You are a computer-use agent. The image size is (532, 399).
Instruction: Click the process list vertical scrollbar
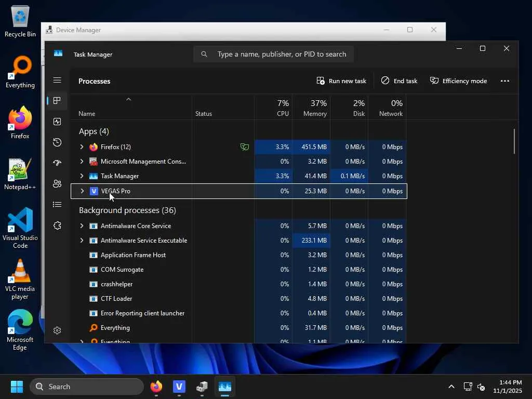click(514, 141)
